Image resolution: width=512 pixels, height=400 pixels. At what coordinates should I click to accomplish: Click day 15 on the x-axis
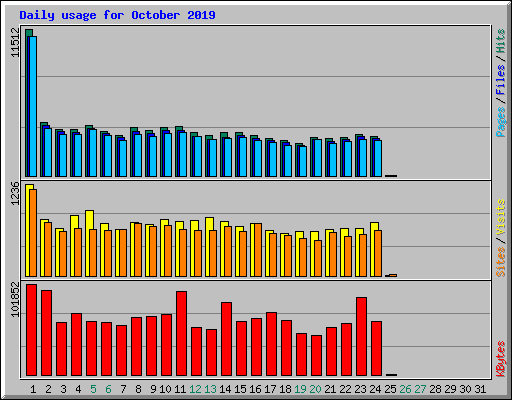(240, 389)
